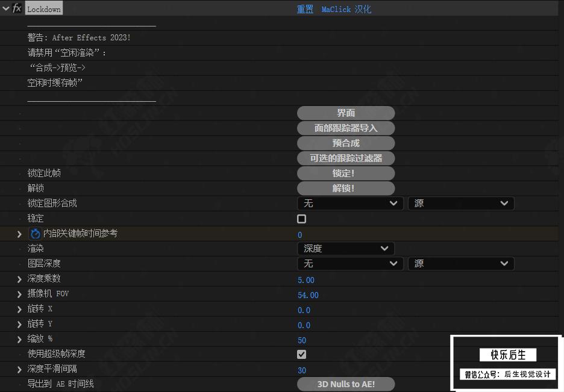Expand the 缩放 % property
Screen dimensions: 564x392
(19, 340)
